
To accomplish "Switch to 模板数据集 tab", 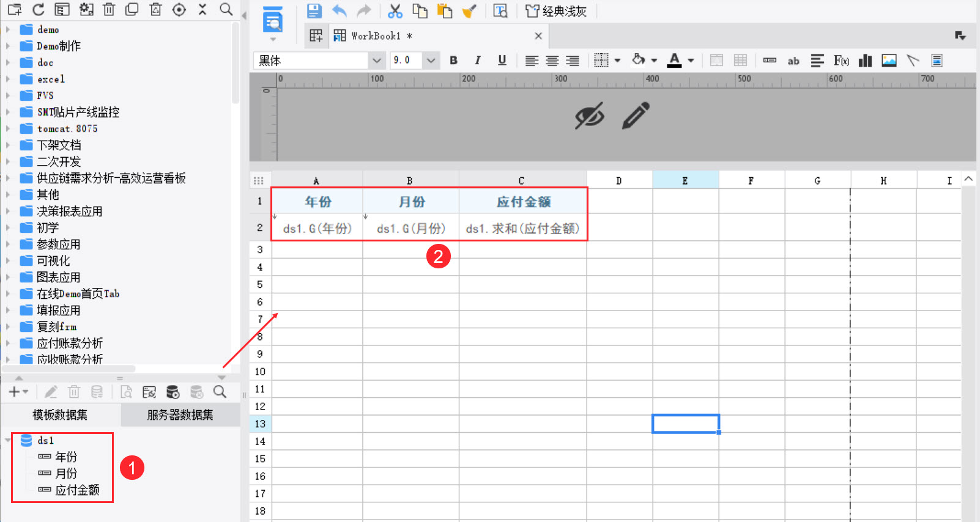I will coord(60,414).
